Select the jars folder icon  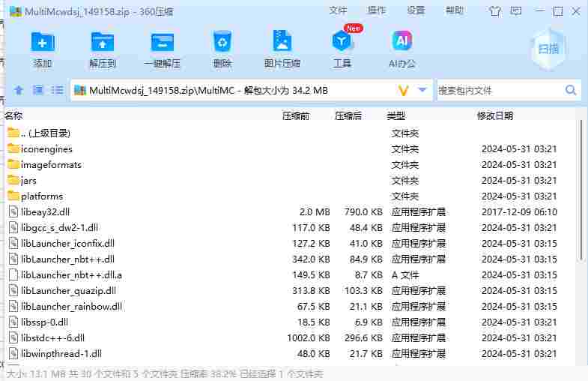pyautogui.click(x=13, y=180)
